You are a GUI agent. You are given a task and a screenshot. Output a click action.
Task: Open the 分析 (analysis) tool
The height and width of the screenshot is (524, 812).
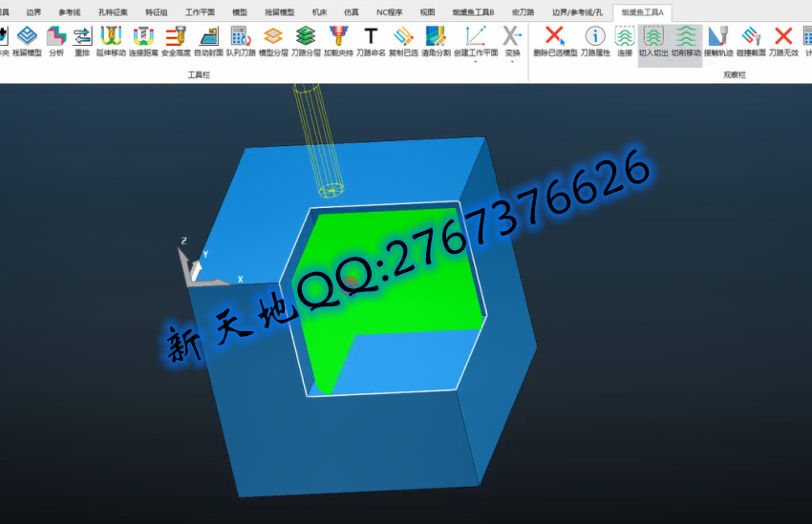point(56,41)
